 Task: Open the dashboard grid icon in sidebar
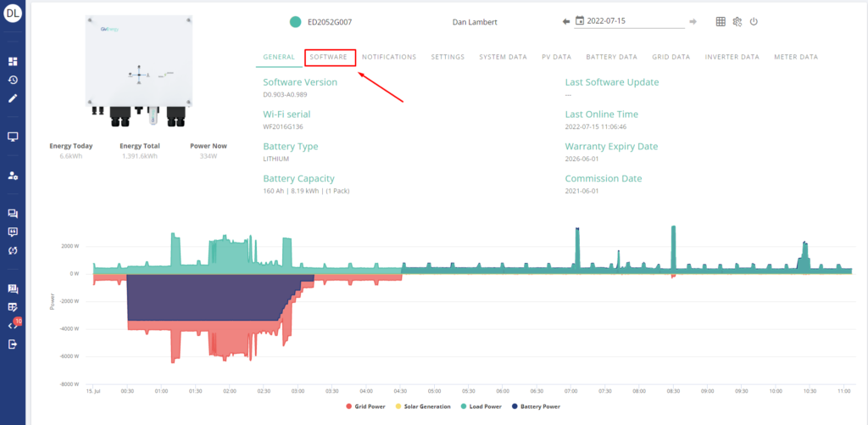[13, 62]
